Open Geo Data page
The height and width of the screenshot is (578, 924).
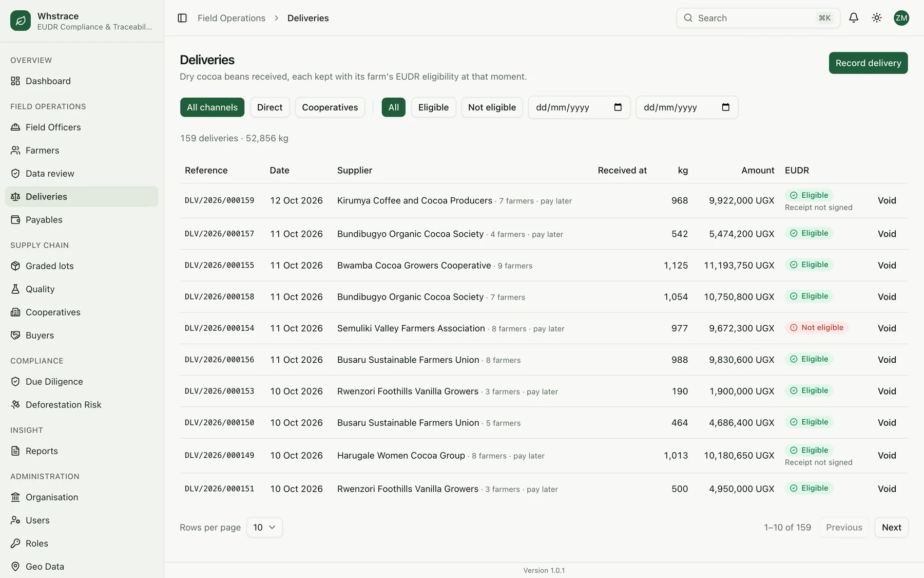coord(82,567)
